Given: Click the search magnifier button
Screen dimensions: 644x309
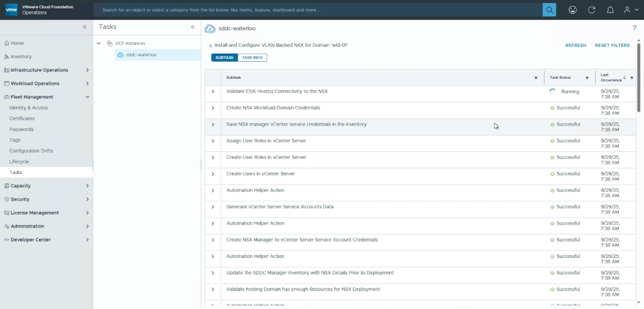Looking at the screenshot, I should (x=549, y=10).
